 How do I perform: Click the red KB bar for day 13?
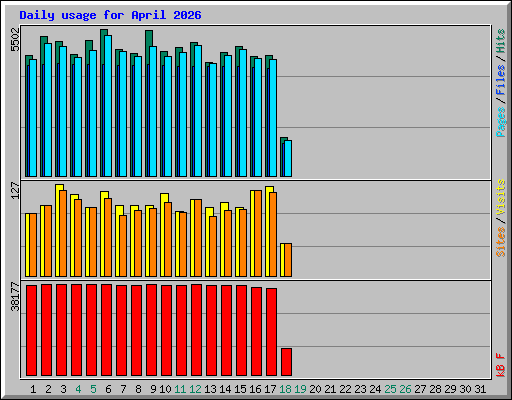(x=211, y=330)
